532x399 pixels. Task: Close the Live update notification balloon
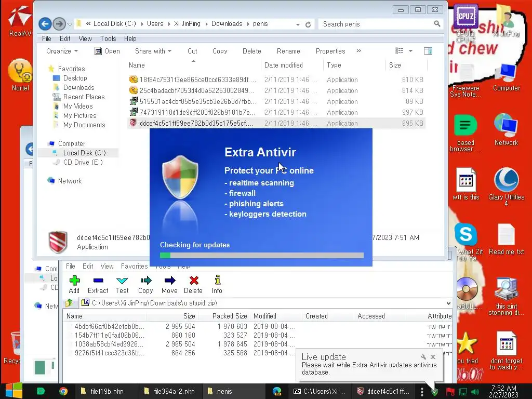pos(433,356)
